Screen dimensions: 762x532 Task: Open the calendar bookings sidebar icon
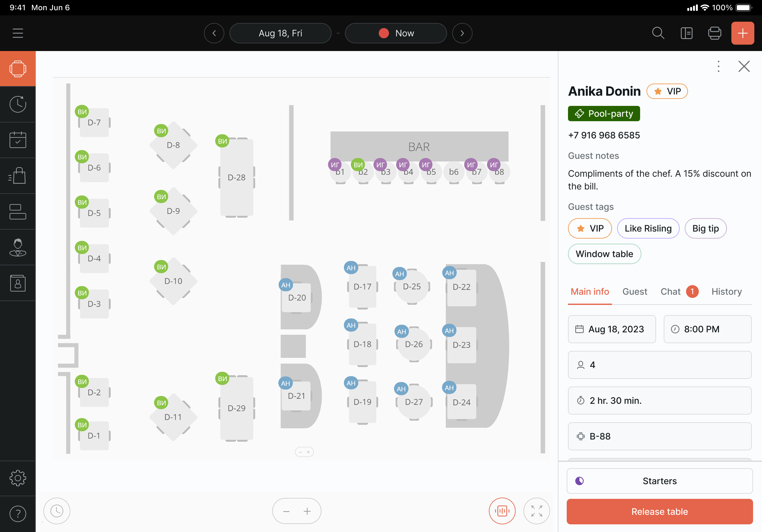(x=18, y=140)
